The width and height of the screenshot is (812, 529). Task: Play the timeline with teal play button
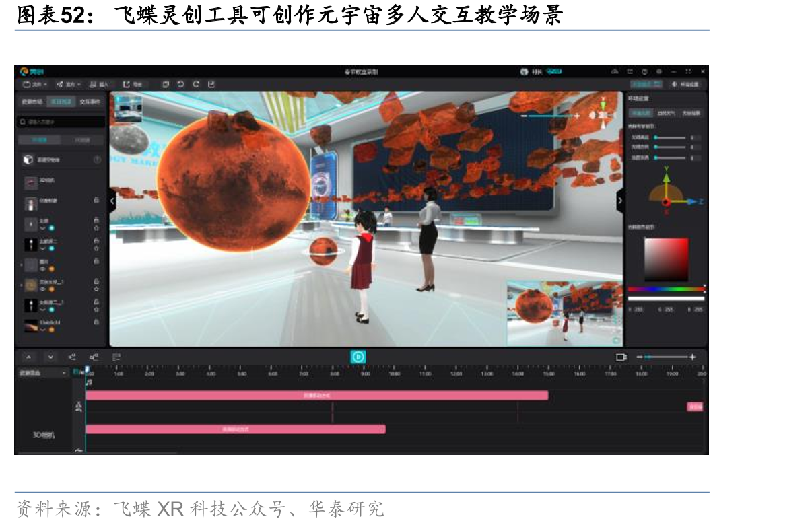tap(358, 357)
